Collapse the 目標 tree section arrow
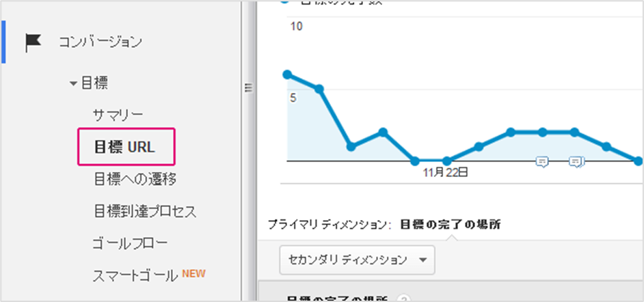The image size is (644, 302). coord(73,84)
